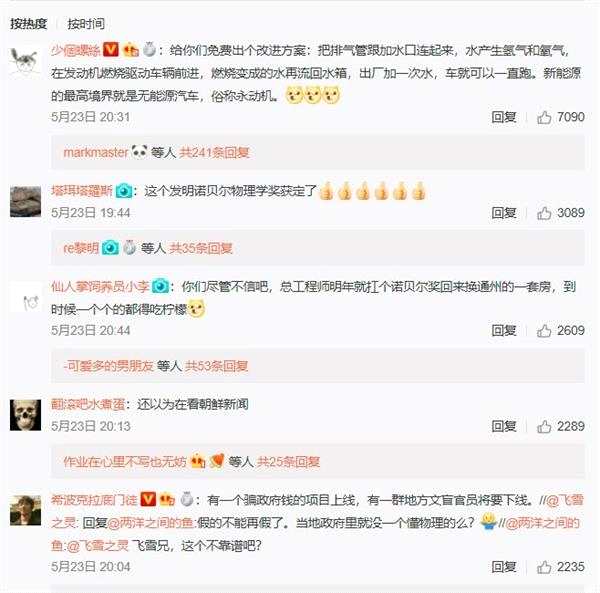The width and height of the screenshot is (600, 593).
Task: Click the orange V verified badge of 少侄嫖殊
Action: 111,49
